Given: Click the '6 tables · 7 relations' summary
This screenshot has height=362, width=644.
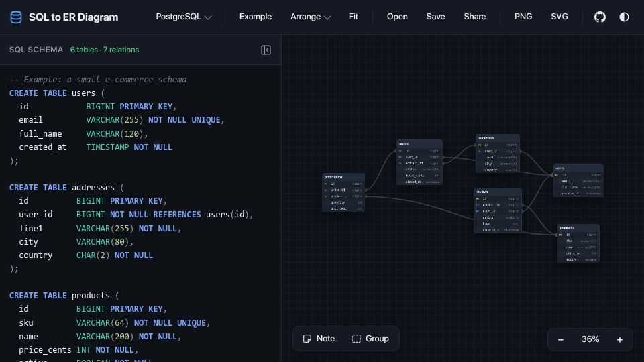Looking at the screenshot, I should [x=105, y=50].
